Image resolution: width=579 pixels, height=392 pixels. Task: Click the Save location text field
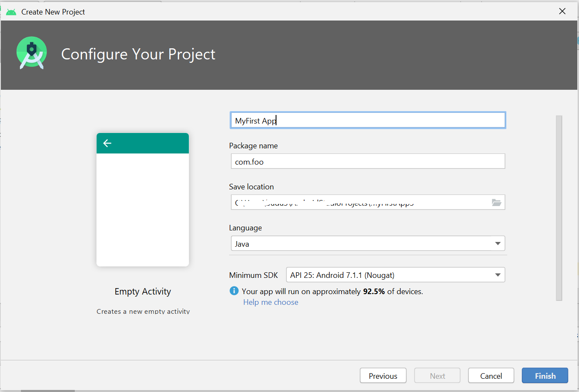[x=363, y=202]
